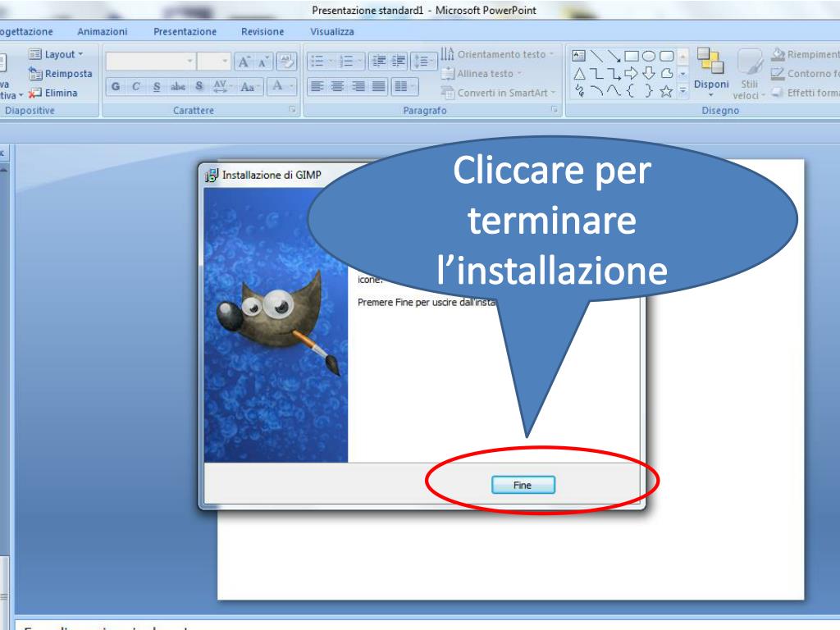Select the freeform cloud-like shape
The height and width of the screenshot is (630, 840).
coord(666,73)
